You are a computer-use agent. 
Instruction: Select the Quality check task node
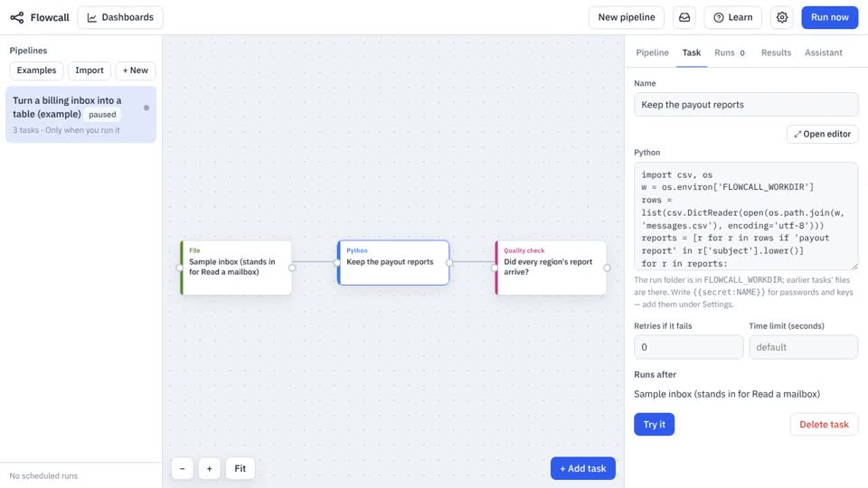tap(551, 267)
